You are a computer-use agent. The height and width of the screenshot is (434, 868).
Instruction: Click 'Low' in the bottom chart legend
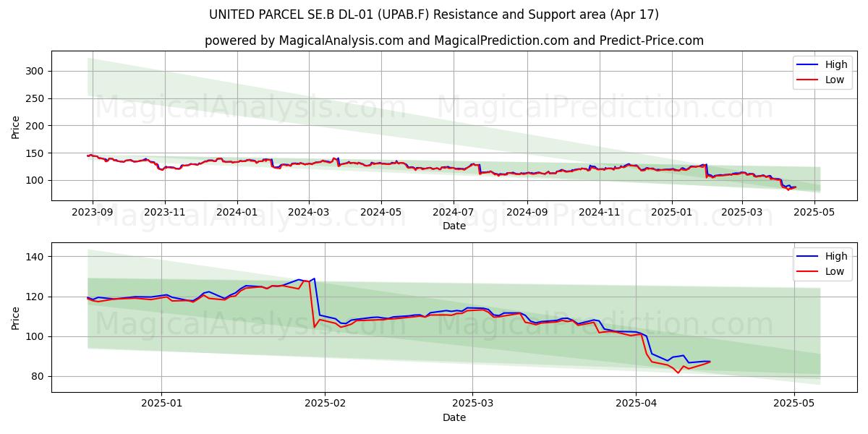(835, 271)
